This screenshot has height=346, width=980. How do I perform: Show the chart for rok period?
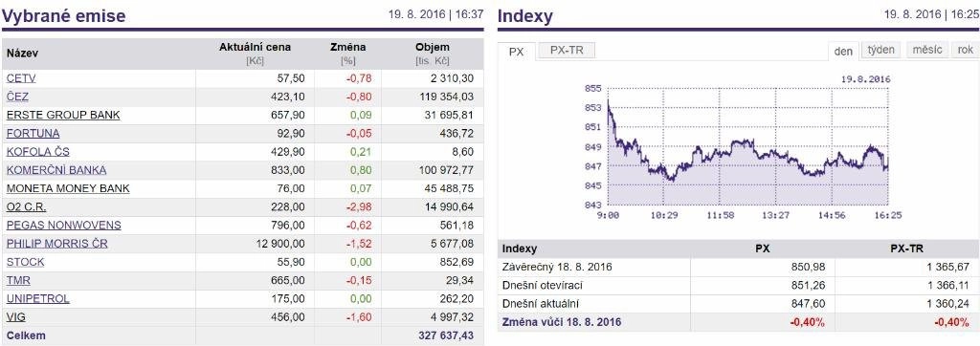click(x=965, y=50)
